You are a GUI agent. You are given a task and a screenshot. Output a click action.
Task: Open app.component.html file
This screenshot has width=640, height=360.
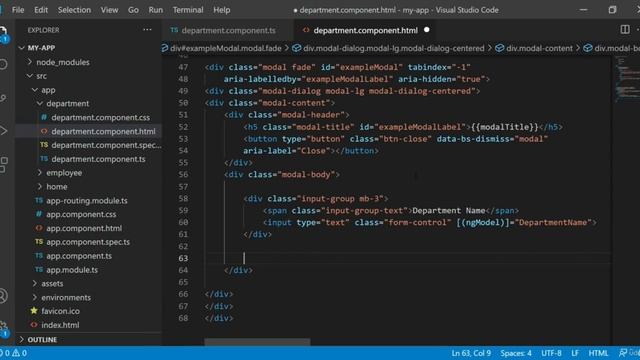click(84, 228)
